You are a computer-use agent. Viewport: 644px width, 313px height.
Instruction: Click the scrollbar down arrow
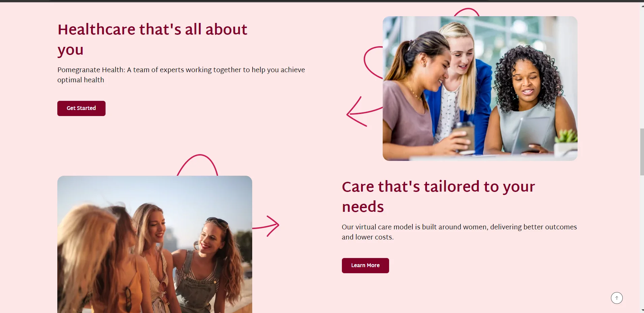point(642,310)
